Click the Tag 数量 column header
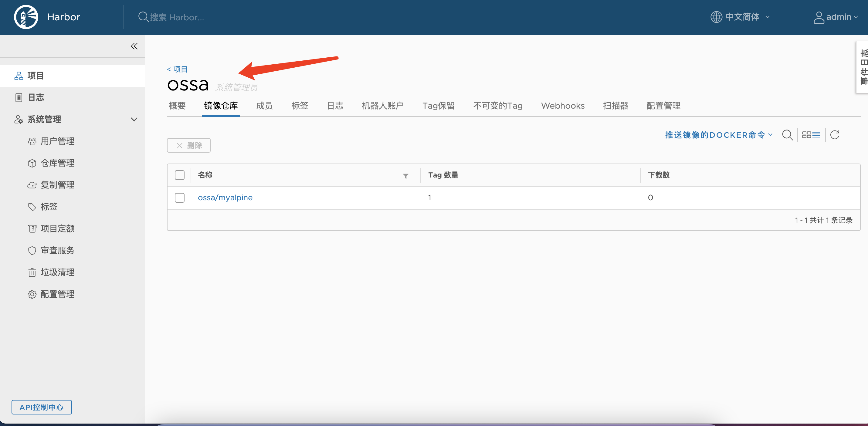Viewport: 868px width, 426px height. [443, 175]
